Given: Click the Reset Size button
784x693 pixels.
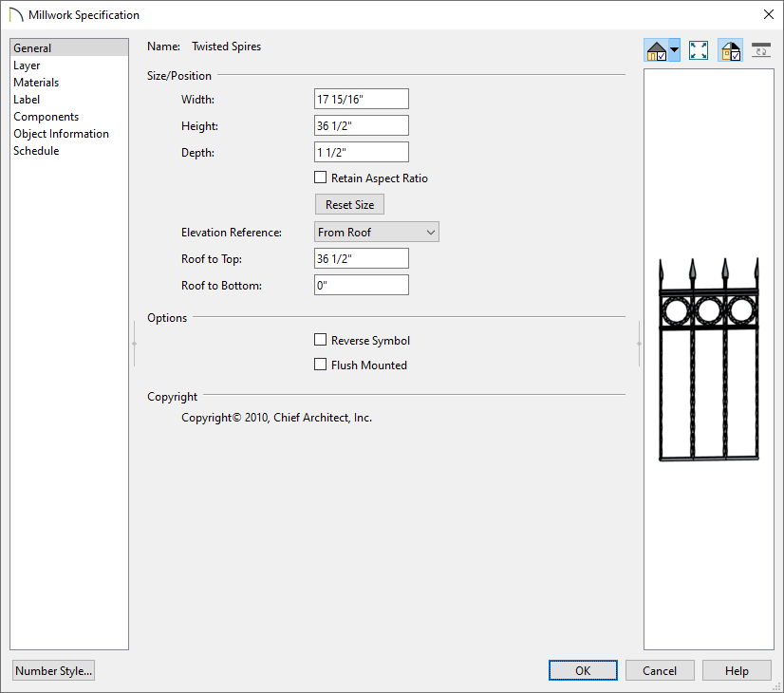Looking at the screenshot, I should point(349,204).
